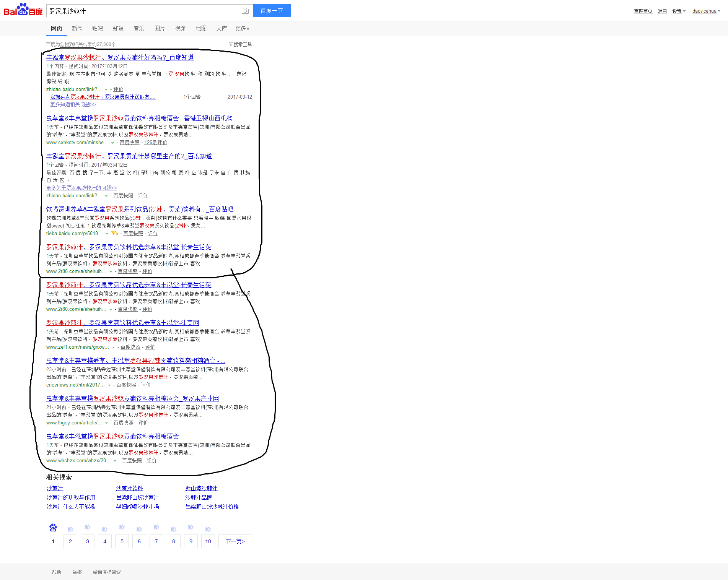Image resolution: width=728 pixels, height=580 pixels.
Task: Open 更多知道相关问题>> link
Action: click(x=73, y=104)
